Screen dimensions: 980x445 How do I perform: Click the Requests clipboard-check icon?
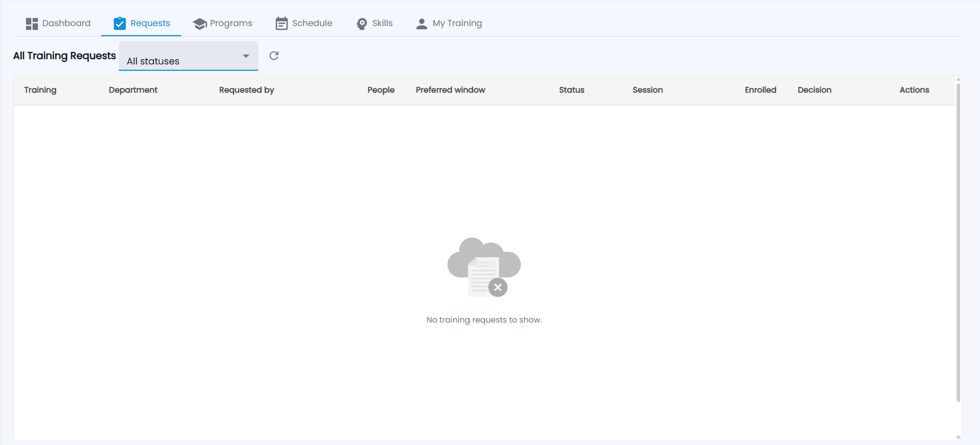click(120, 23)
